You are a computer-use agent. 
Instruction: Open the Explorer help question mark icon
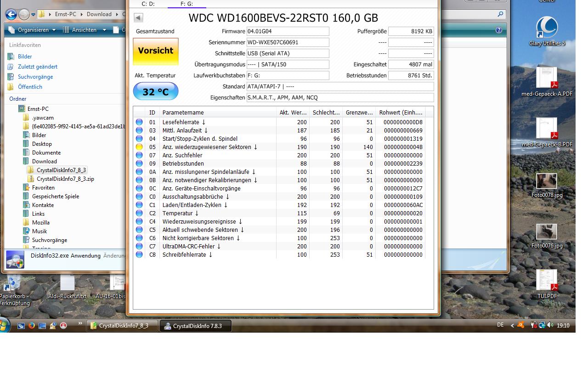click(x=499, y=30)
